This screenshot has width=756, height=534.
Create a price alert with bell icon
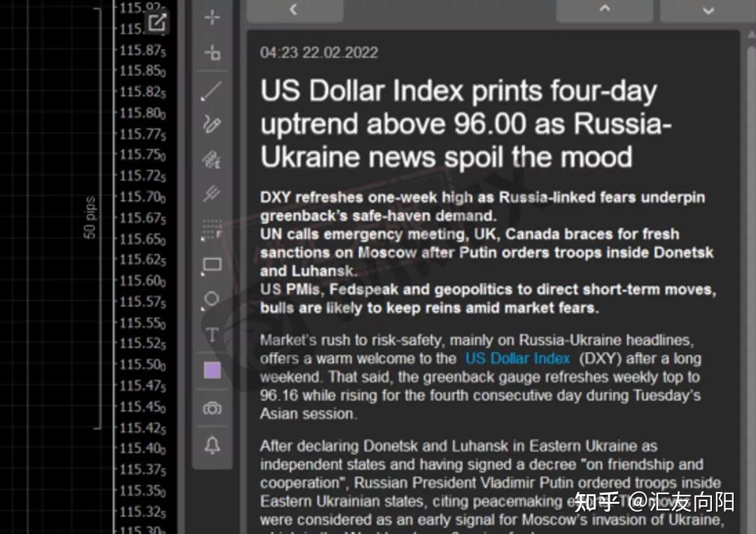click(x=212, y=444)
